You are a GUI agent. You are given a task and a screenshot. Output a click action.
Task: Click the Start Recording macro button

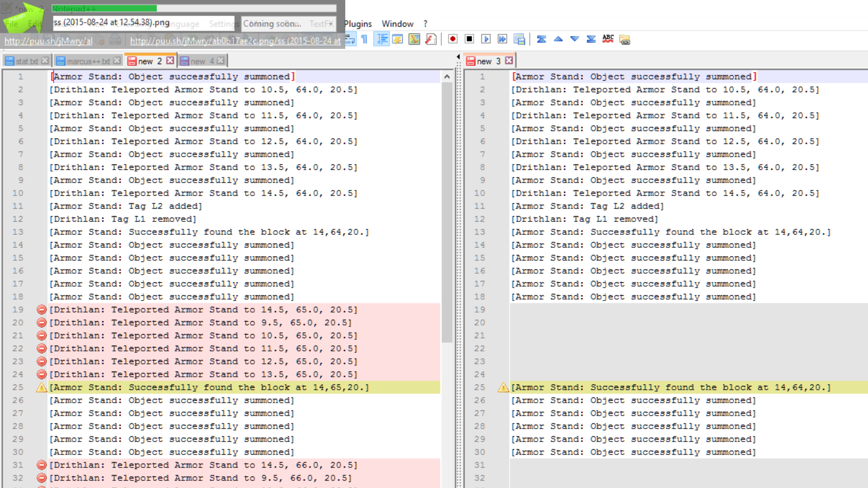[x=452, y=39]
